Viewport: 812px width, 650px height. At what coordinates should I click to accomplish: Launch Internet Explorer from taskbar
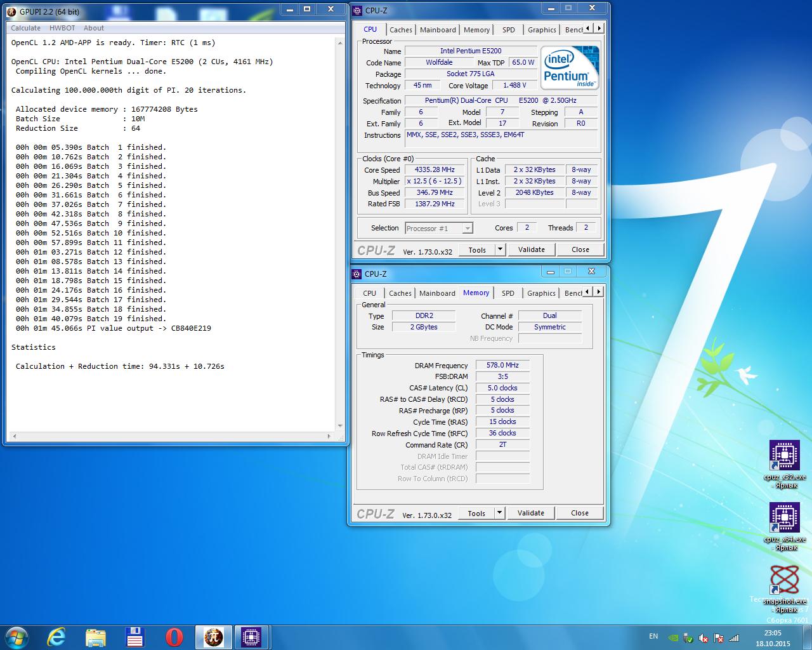56,637
